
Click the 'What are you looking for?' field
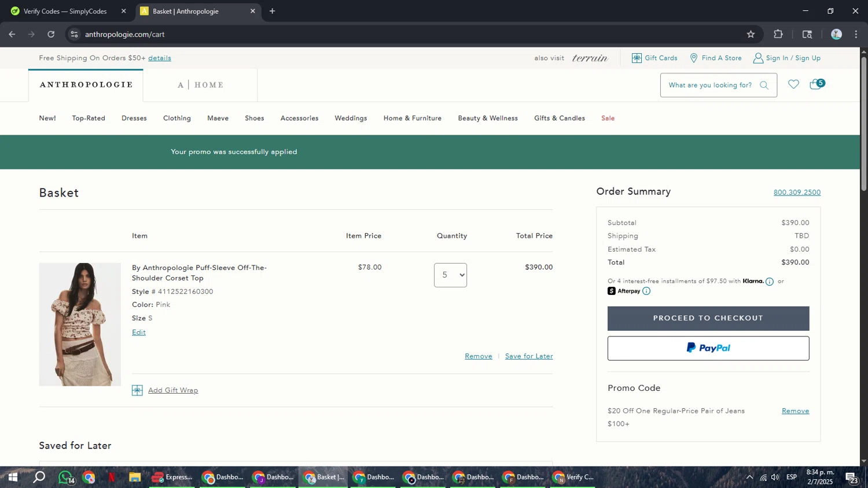coord(710,86)
